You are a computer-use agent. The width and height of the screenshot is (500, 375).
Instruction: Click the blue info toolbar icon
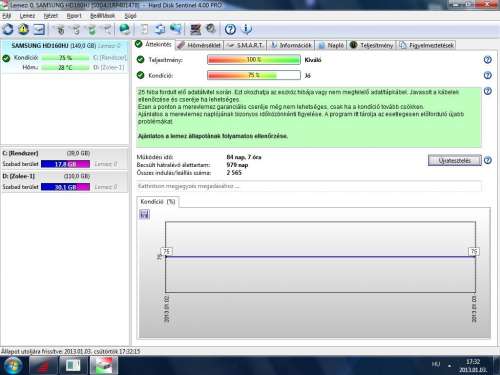pos(246,29)
